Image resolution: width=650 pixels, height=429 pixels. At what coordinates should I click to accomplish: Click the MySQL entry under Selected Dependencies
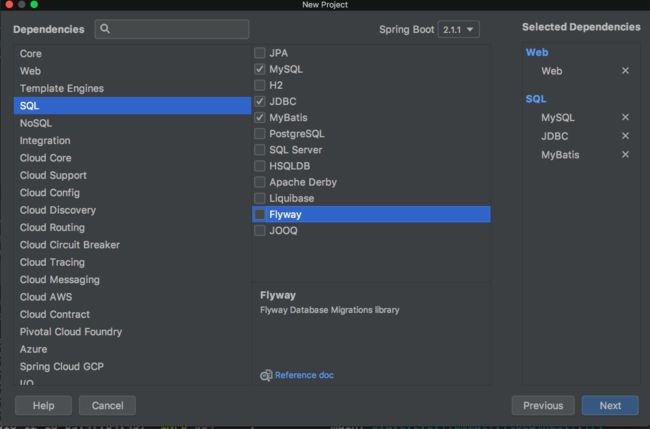pyautogui.click(x=558, y=118)
